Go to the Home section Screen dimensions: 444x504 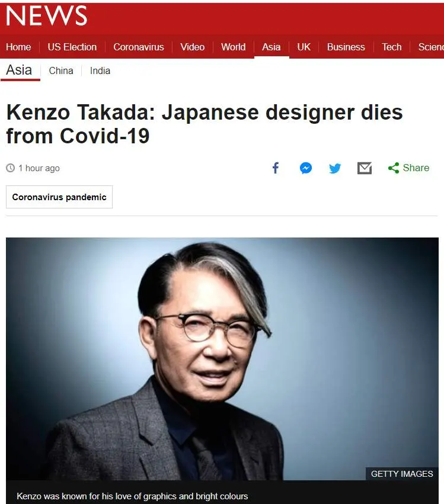[18, 47]
